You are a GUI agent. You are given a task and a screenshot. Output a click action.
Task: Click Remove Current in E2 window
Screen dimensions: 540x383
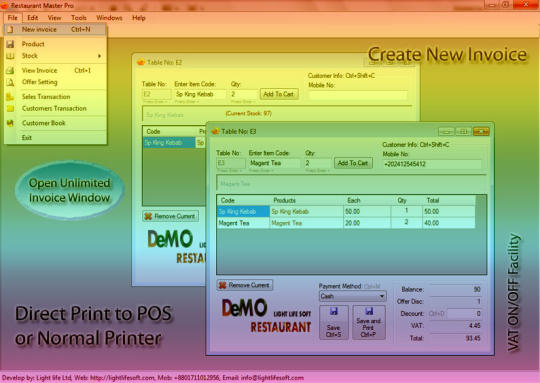[170, 216]
